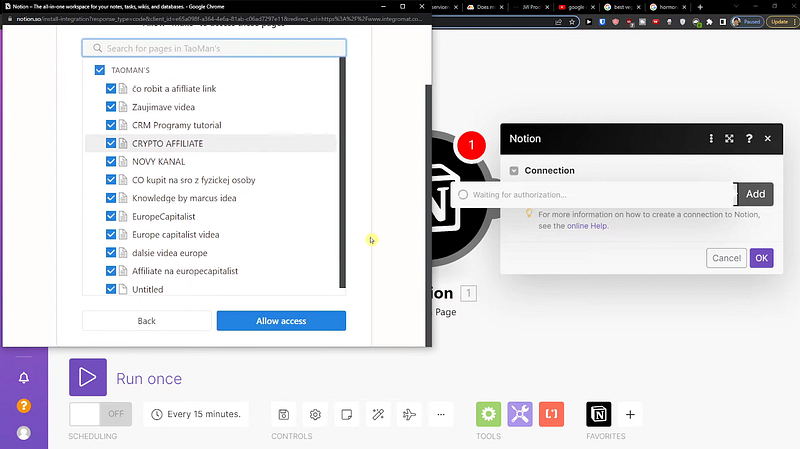The height and width of the screenshot is (449, 800).
Task: Uncheck the 'Europe capitalist videa' checkbox
Action: (111, 234)
